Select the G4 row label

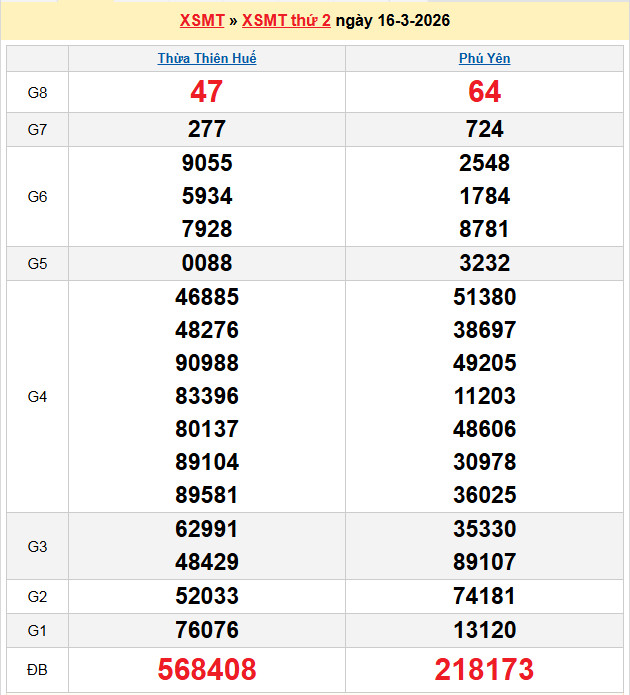coord(37,397)
